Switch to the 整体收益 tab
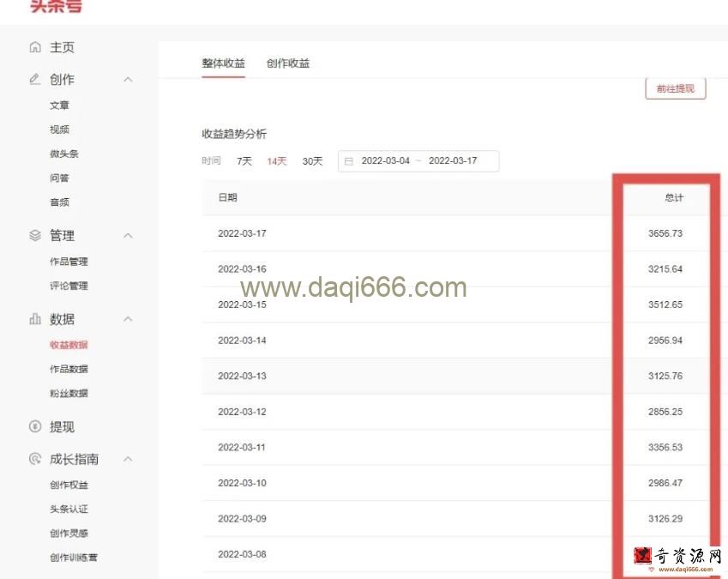728x579 pixels. click(223, 63)
